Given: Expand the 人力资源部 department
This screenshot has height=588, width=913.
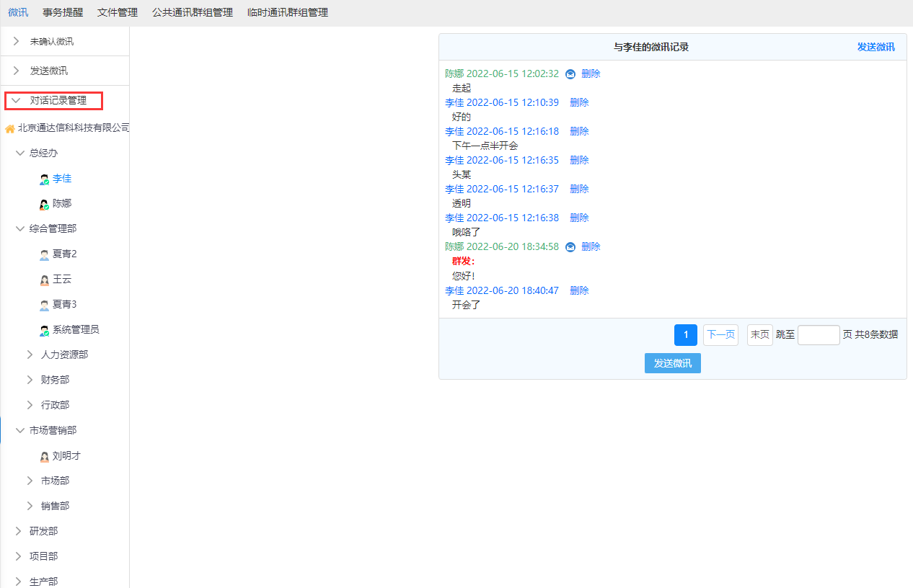Looking at the screenshot, I should (30, 355).
